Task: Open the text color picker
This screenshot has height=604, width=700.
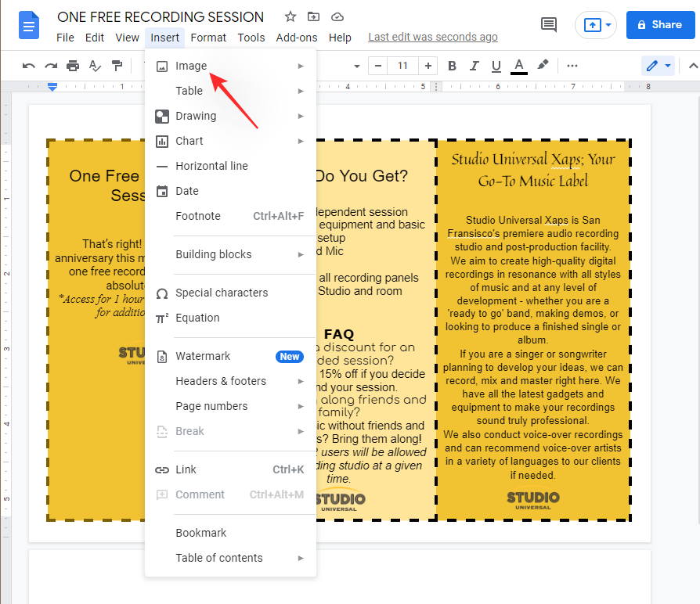Action: [x=518, y=66]
